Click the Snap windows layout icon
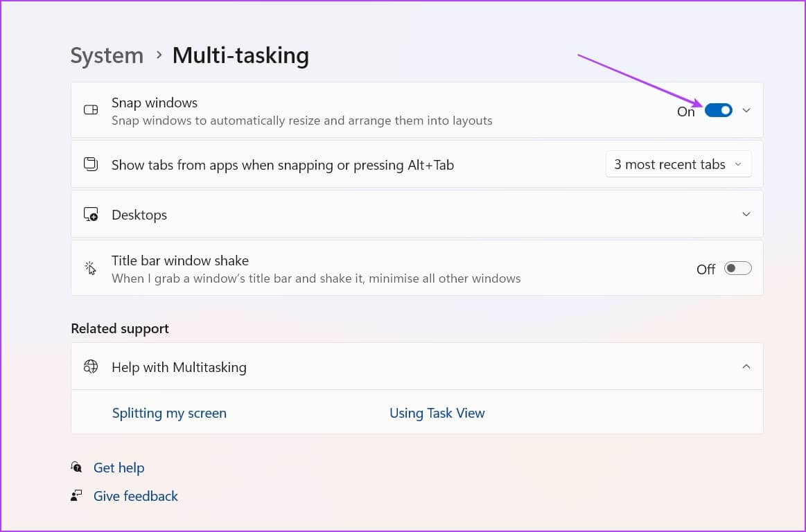The width and height of the screenshot is (806, 532). pyautogui.click(x=91, y=110)
